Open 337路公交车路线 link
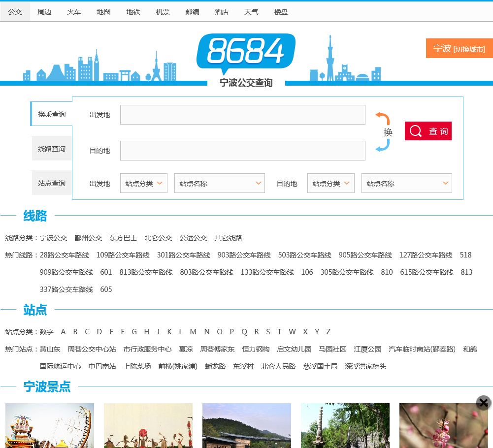This screenshot has width=493, height=448. (66, 289)
